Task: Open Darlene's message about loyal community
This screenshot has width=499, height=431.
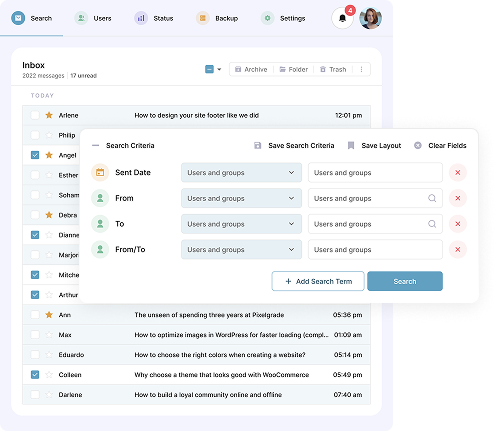Action: point(208,395)
